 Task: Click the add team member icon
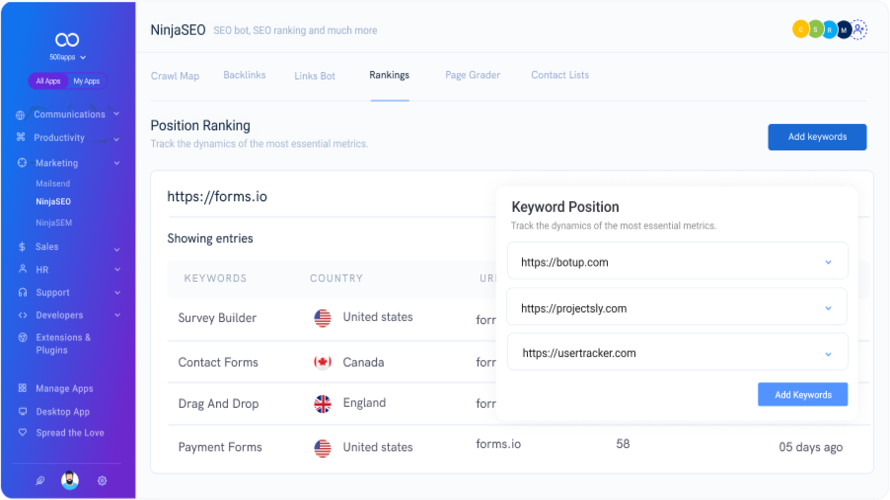pyautogui.click(x=859, y=29)
